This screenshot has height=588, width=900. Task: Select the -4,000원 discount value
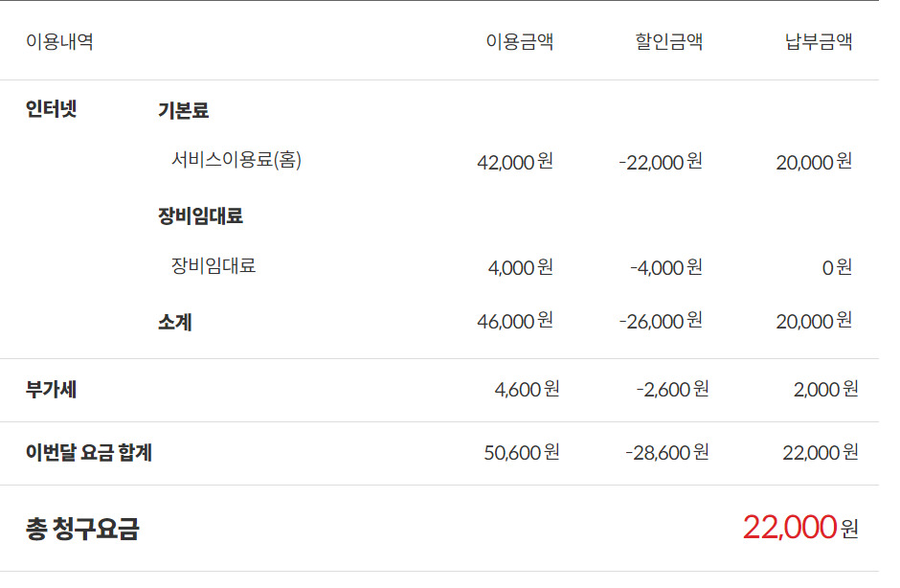[x=665, y=267]
